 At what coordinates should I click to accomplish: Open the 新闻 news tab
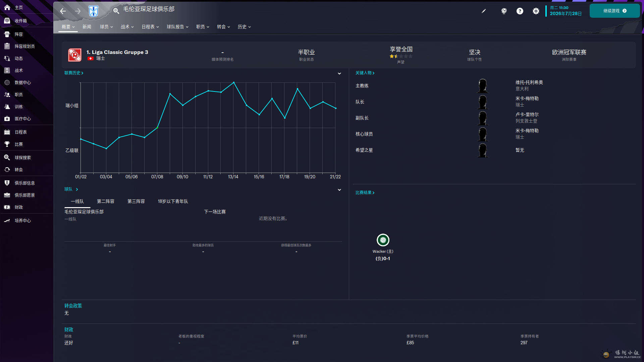(x=87, y=27)
